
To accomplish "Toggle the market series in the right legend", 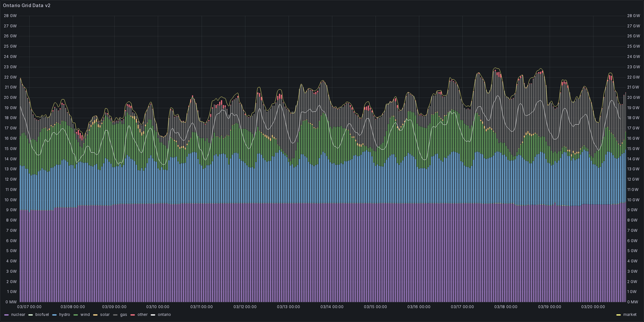I will tap(630, 315).
